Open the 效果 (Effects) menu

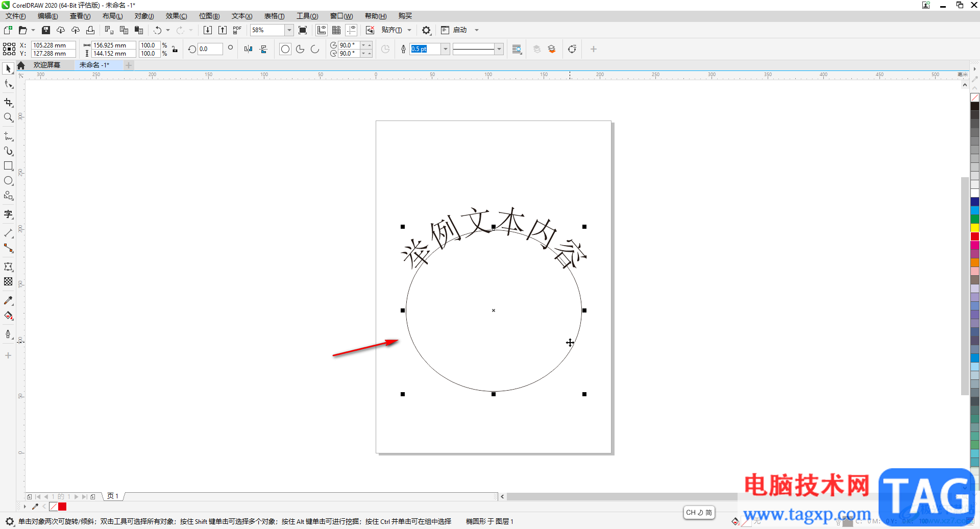click(176, 16)
